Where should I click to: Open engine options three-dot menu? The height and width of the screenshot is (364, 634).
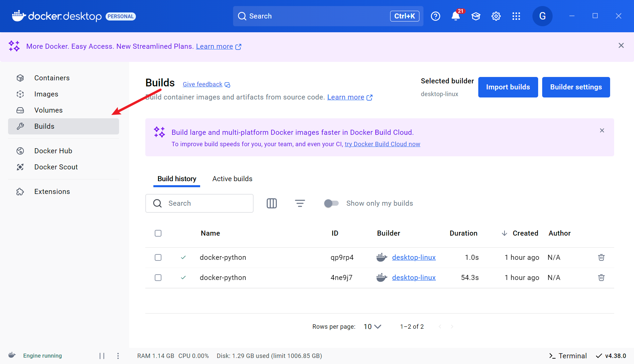pos(118,356)
